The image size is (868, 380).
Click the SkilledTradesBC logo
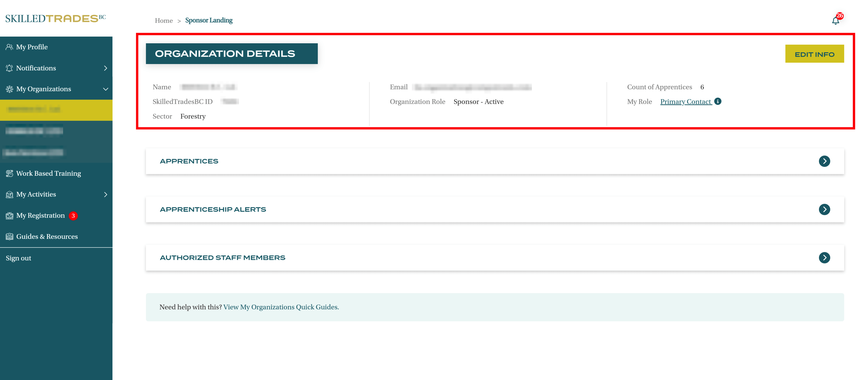coord(55,18)
